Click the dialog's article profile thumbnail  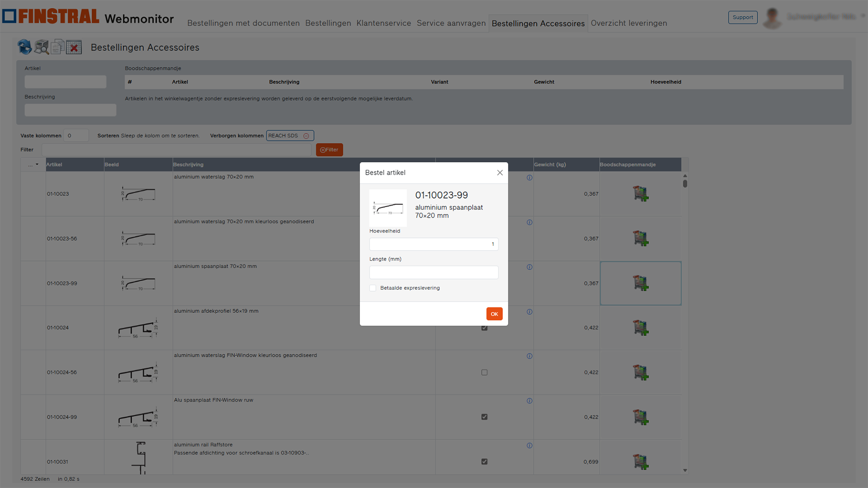[388, 208]
